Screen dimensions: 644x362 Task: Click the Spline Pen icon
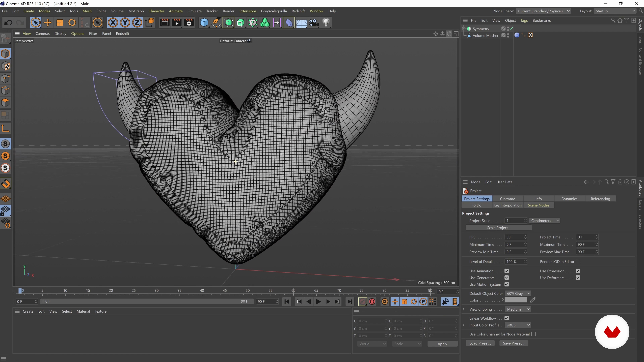216,23
